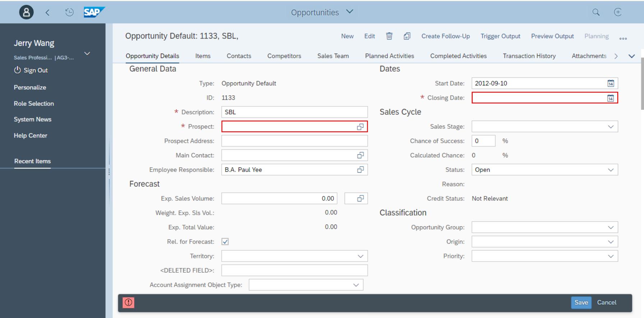The height and width of the screenshot is (318, 644).
Task: Click Trigger Output
Action: 501,36
